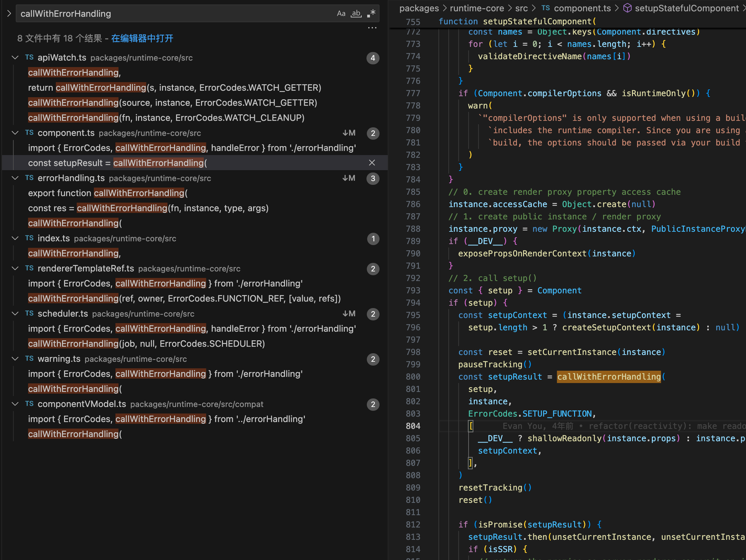Click the 2 results badge on scheduler.ts row

click(x=373, y=314)
